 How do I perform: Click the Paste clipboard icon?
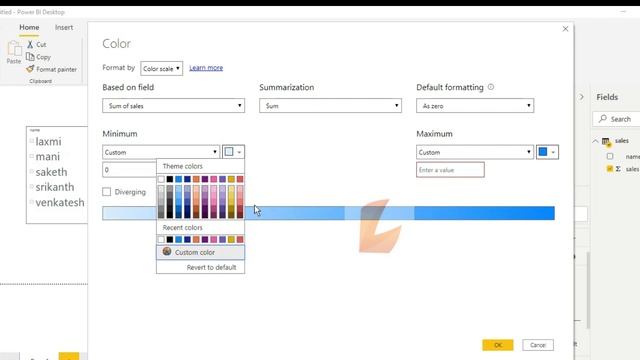pyautogui.click(x=15, y=49)
